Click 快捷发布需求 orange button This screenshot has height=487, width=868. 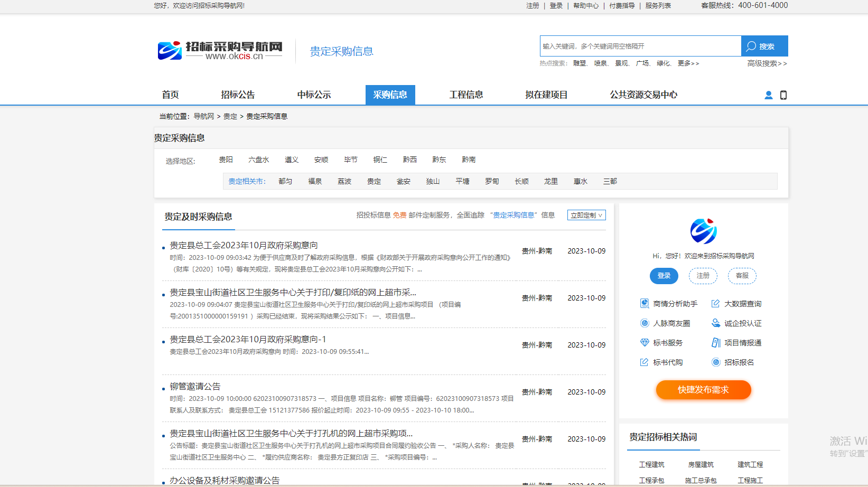[x=703, y=390]
